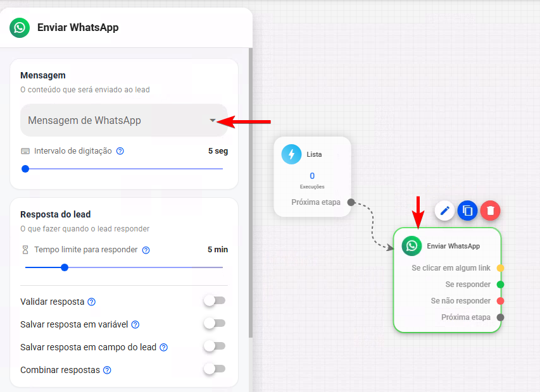Show help for Salvar resposta em campo do lead
Viewport: 540px width, 392px height.
point(164,347)
